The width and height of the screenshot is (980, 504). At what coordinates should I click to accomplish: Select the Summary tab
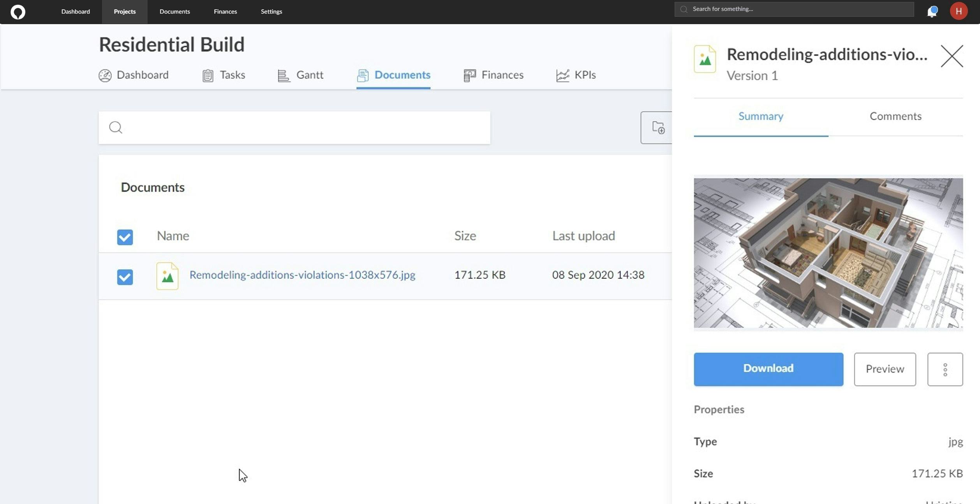(x=760, y=116)
